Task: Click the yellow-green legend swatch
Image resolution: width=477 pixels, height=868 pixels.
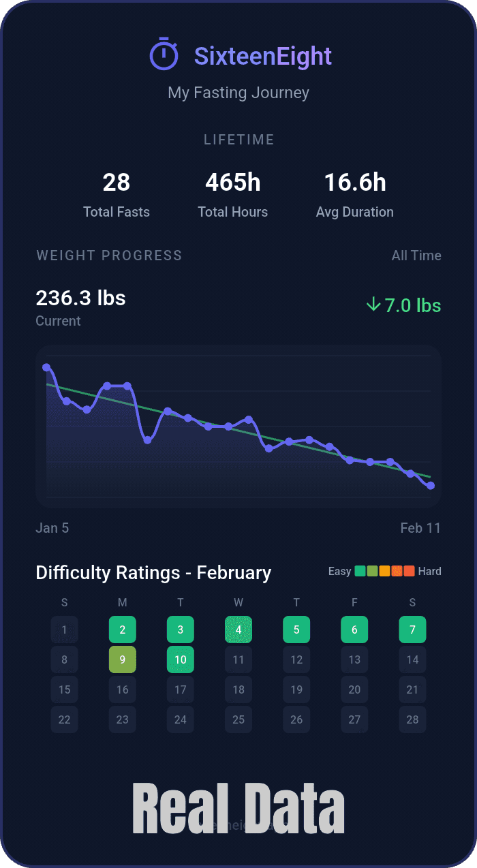Action: pyautogui.click(x=372, y=571)
